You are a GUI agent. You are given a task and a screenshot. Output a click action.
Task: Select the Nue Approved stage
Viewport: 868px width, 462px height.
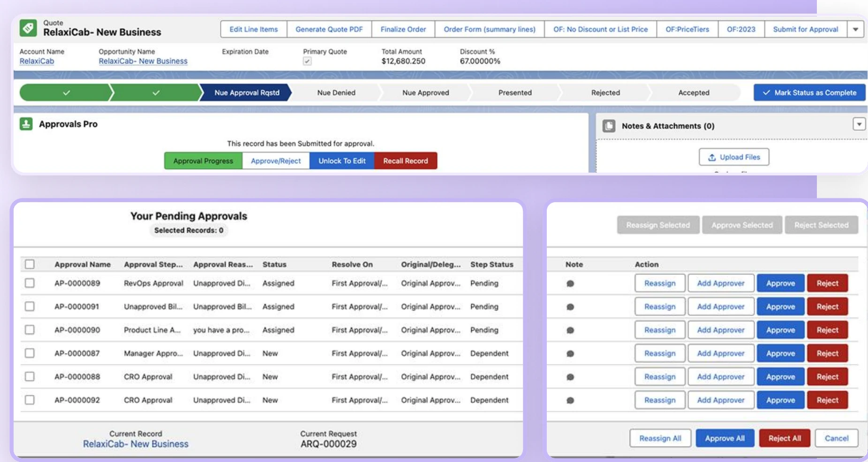coord(426,92)
